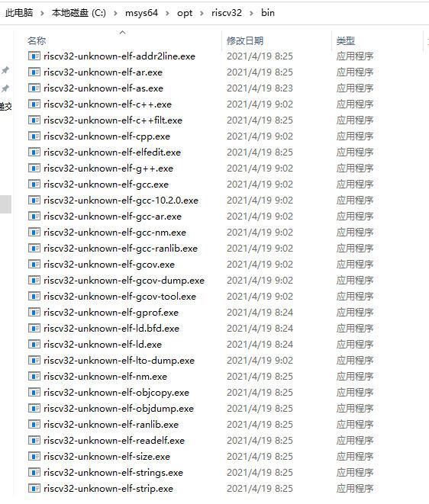Click the bin breadcrumb segment
The height and width of the screenshot is (504, 429).
point(268,13)
